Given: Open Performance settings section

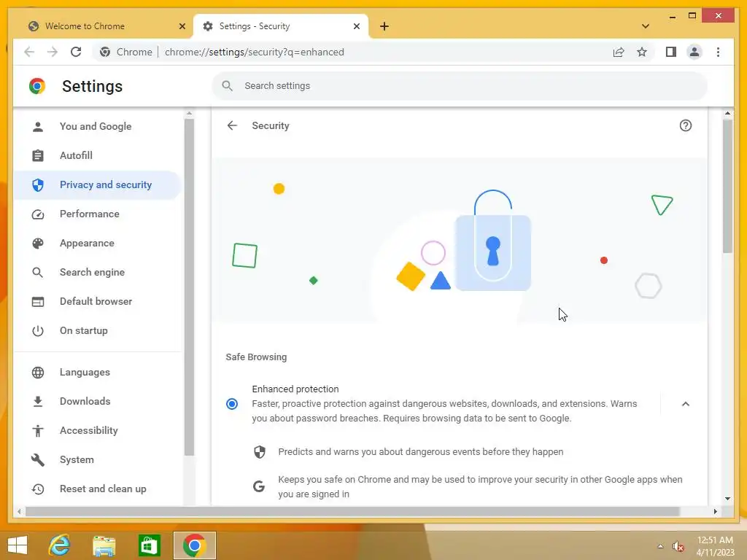Looking at the screenshot, I should 97,214.
